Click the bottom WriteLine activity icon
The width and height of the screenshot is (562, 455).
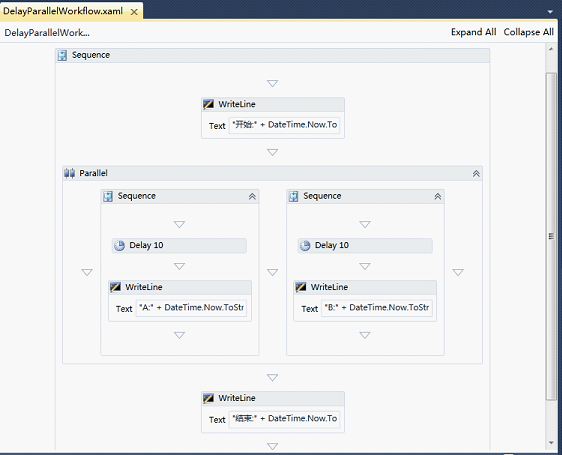[x=209, y=398]
